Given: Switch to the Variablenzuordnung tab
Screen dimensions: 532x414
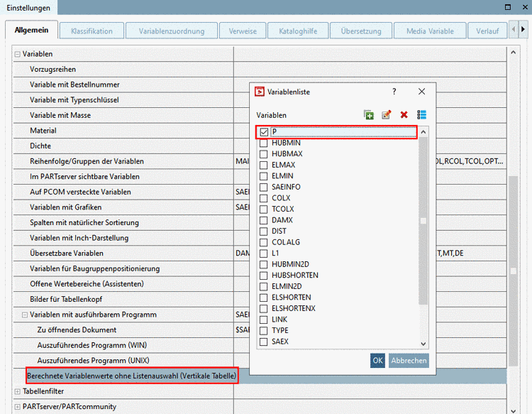Looking at the screenshot, I should (172, 31).
